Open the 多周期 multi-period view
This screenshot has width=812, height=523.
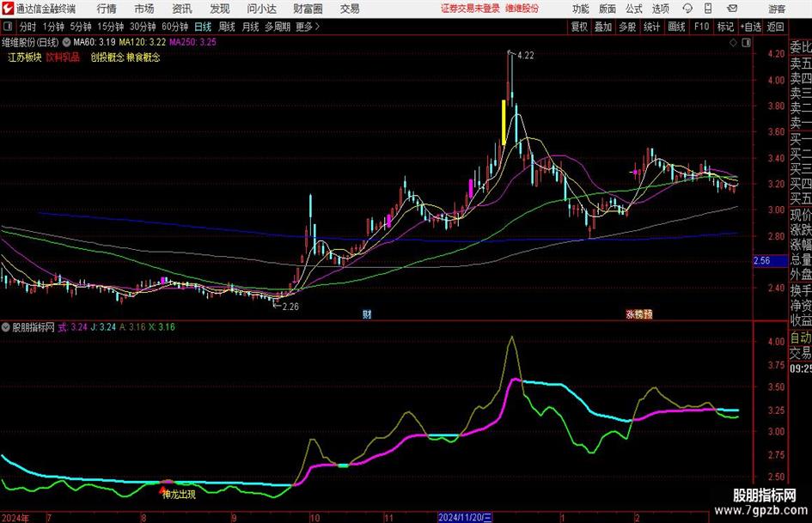[278, 27]
